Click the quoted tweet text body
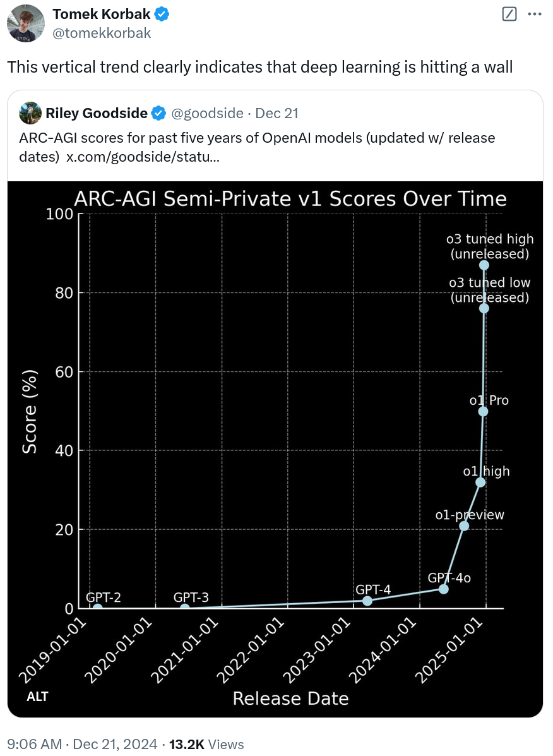The image size is (553, 756). (253, 138)
